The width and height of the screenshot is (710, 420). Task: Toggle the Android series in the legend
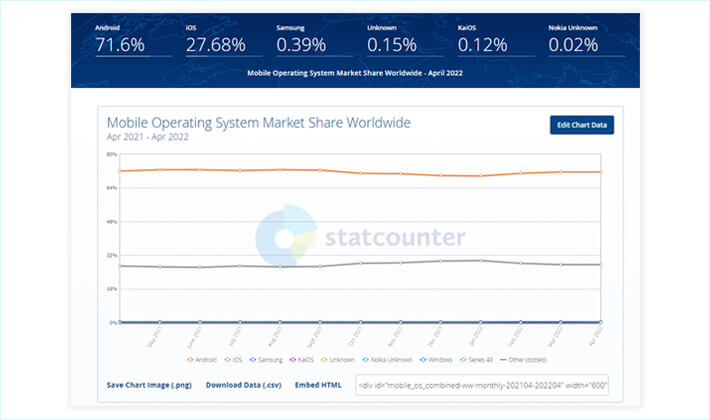pos(202,360)
